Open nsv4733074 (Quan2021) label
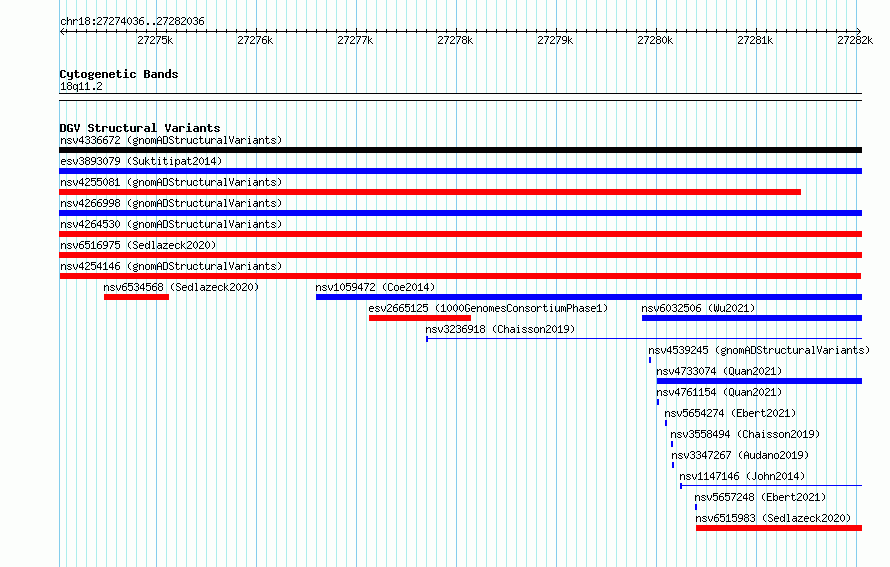 click(719, 371)
